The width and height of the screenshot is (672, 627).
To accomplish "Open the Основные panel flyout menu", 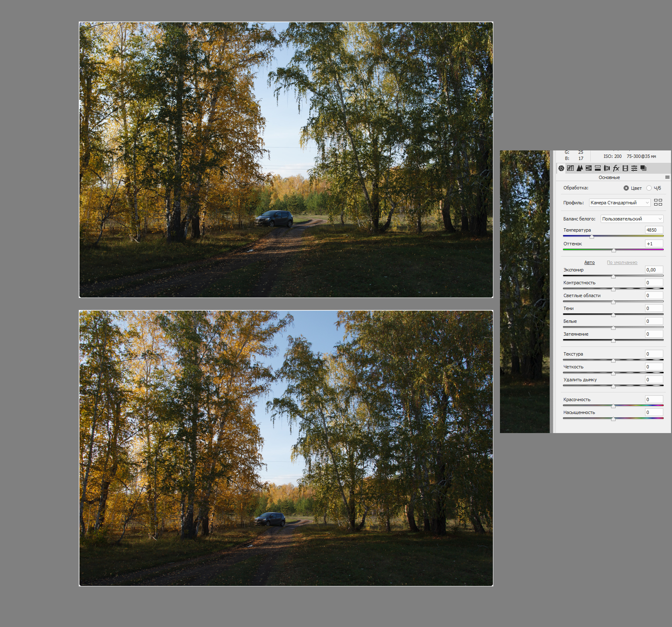I will click(667, 177).
